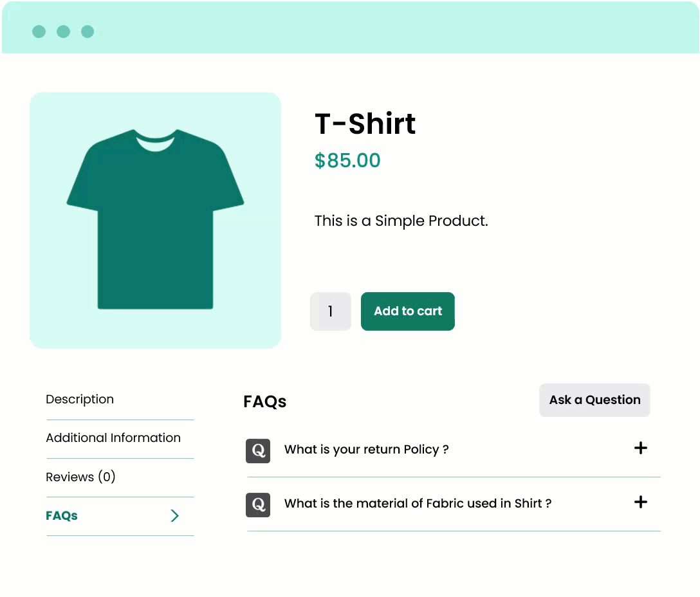Click the middle teal window dot
This screenshot has width=700, height=597.
[x=62, y=31]
